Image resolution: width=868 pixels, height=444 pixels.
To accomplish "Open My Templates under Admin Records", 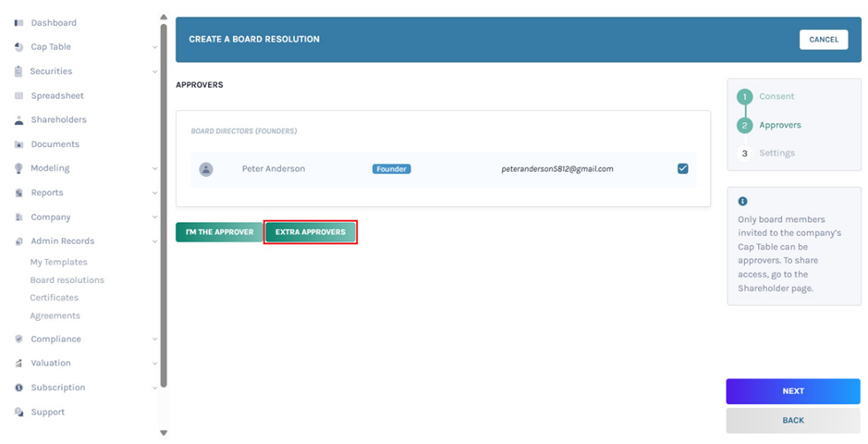I will point(58,263).
